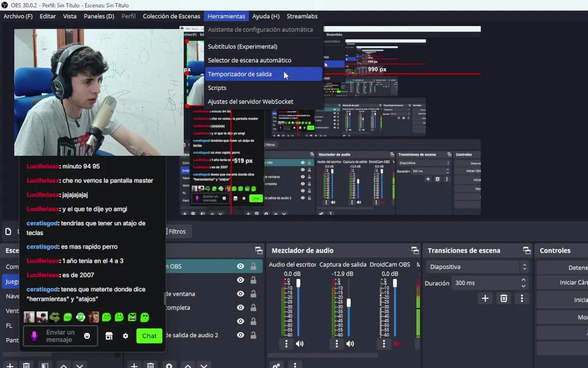Move the source up with arrow
Image resolution: width=588 pixels, height=368 pixels.
pyautogui.click(x=187, y=365)
